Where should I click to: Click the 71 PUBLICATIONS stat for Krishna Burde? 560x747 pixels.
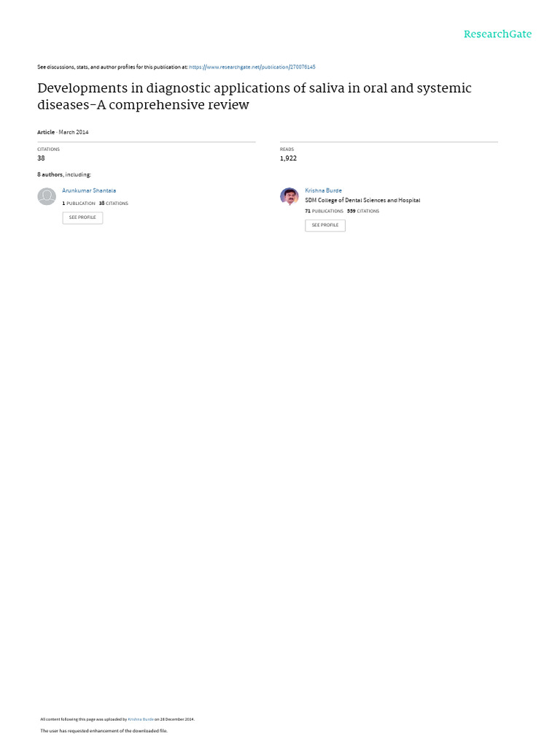pos(324,211)
